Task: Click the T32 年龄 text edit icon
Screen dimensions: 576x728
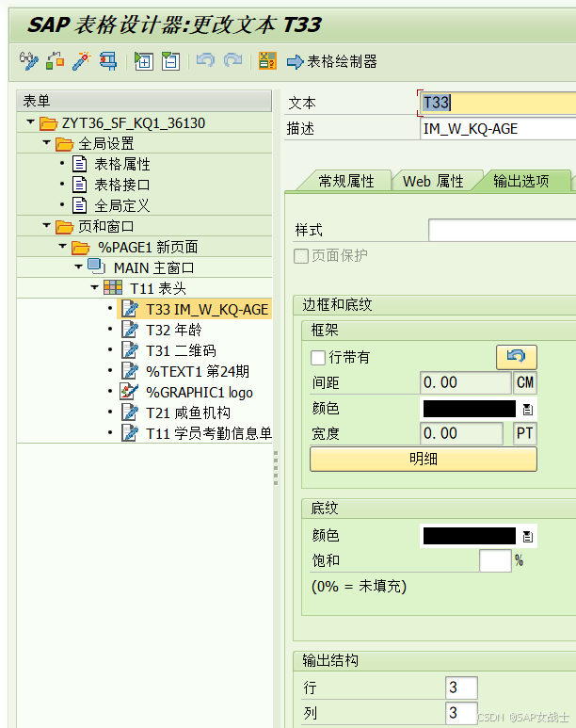Action: coord(130,331)
